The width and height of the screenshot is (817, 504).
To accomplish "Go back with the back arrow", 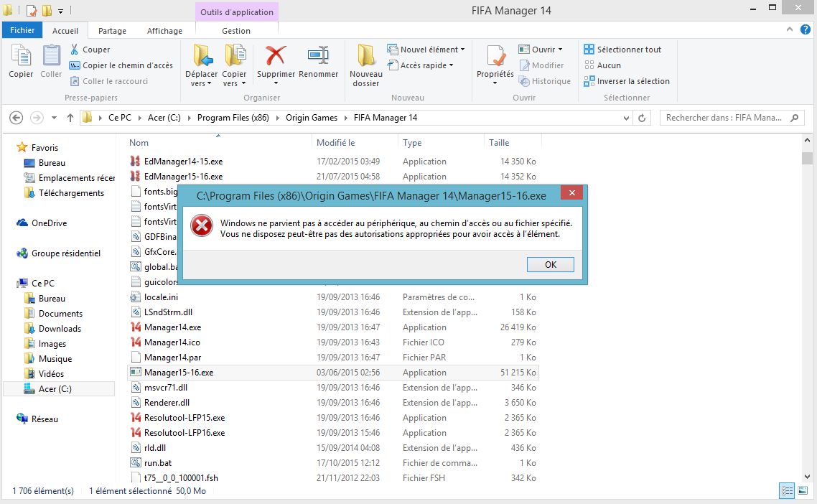I will pos(16,118).
